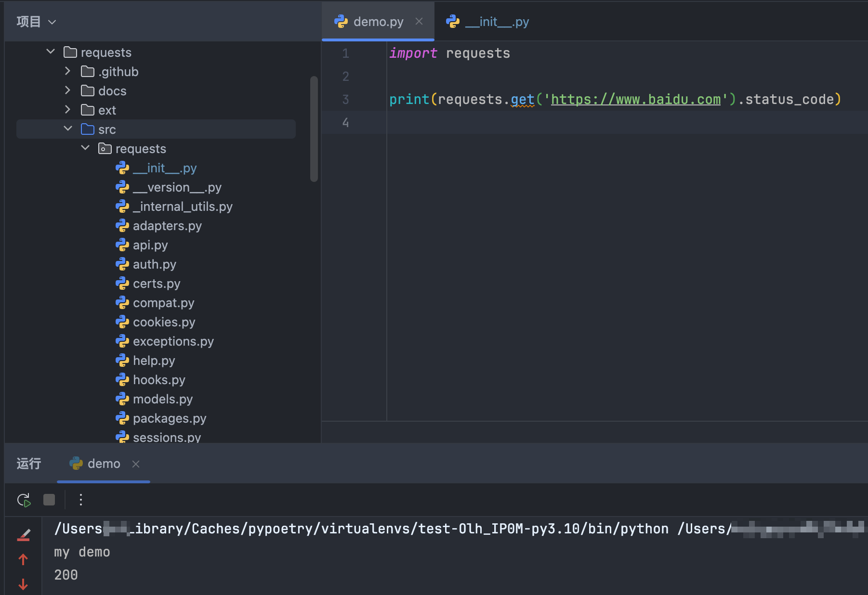Stop the running demo process

[x=49, y=500]
